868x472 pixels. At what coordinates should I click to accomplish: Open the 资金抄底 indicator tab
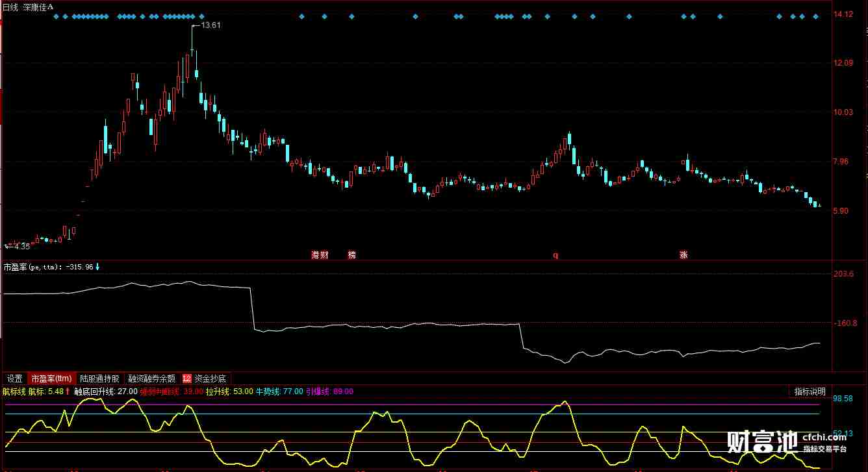tap(211, 379)
